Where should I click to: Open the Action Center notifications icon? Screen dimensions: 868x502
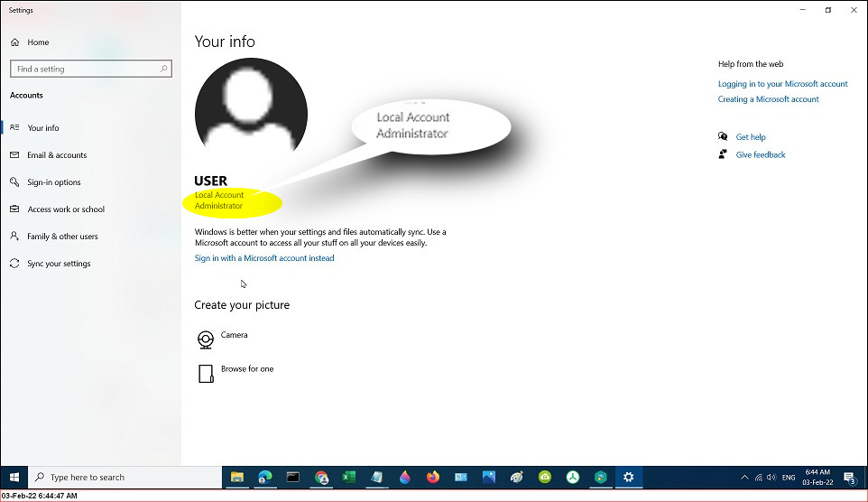click(x=850, y=478)
